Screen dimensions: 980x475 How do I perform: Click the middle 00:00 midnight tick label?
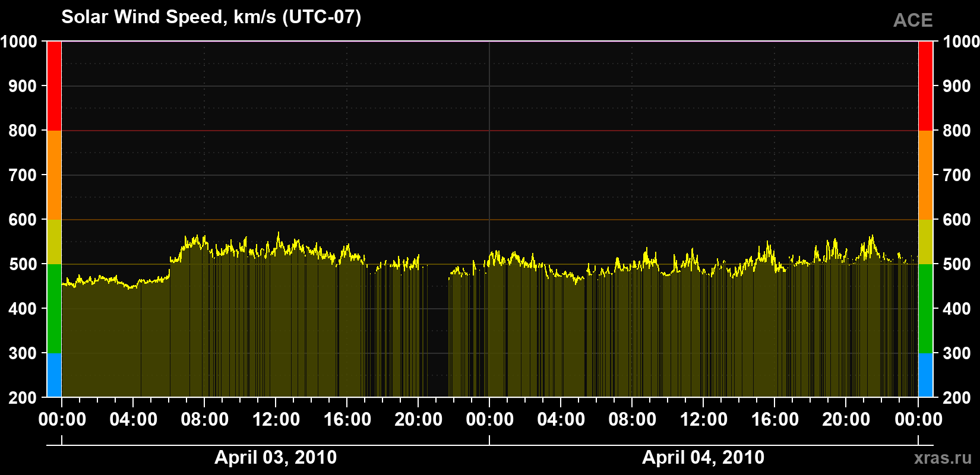(x=490, y=419)
